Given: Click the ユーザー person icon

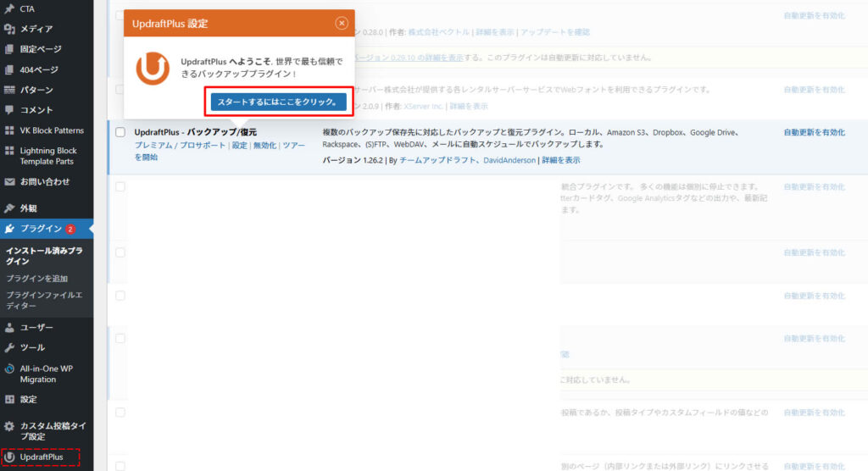Looking at the screenshot, I should pos(9,327).
